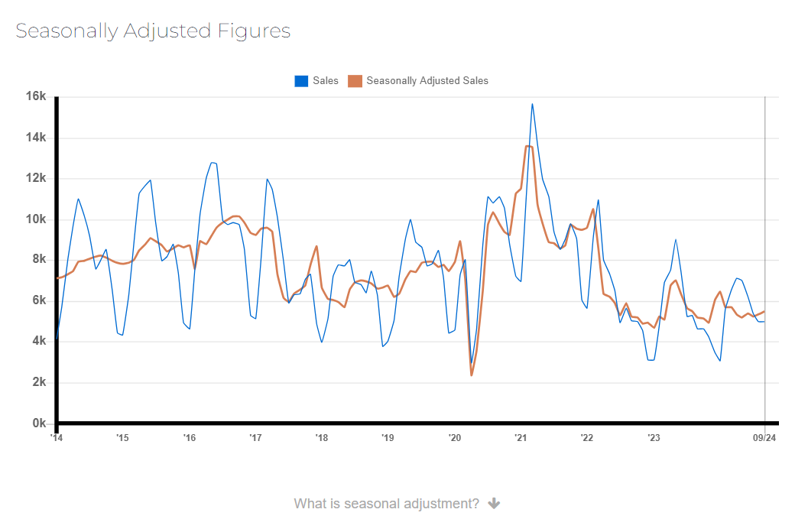Select the '20 label on the x-axis
The height and width of the screenshot is (532, 795).
coord(454,438)
